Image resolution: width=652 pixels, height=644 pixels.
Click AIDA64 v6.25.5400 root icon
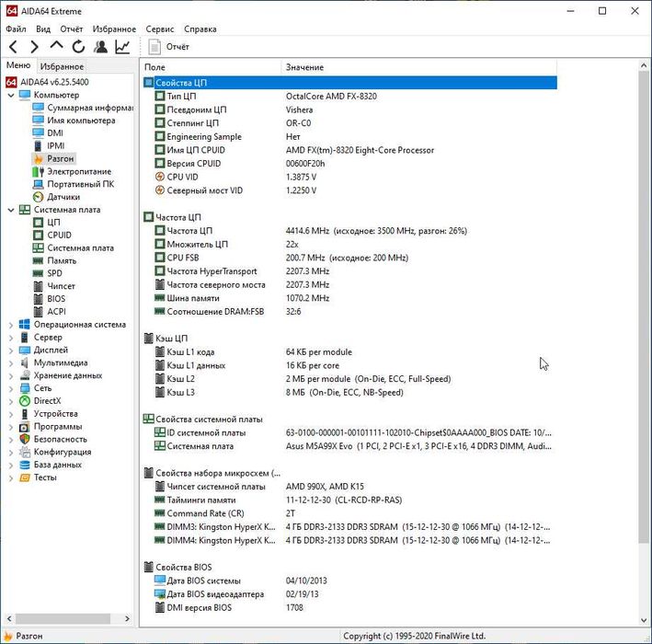[11, 82]
